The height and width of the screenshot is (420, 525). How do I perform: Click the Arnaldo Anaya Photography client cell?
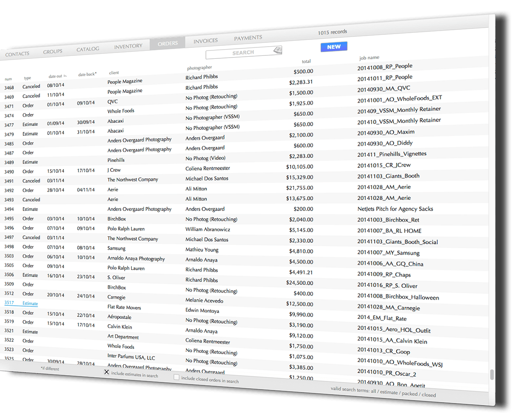(x=136, y=258)
